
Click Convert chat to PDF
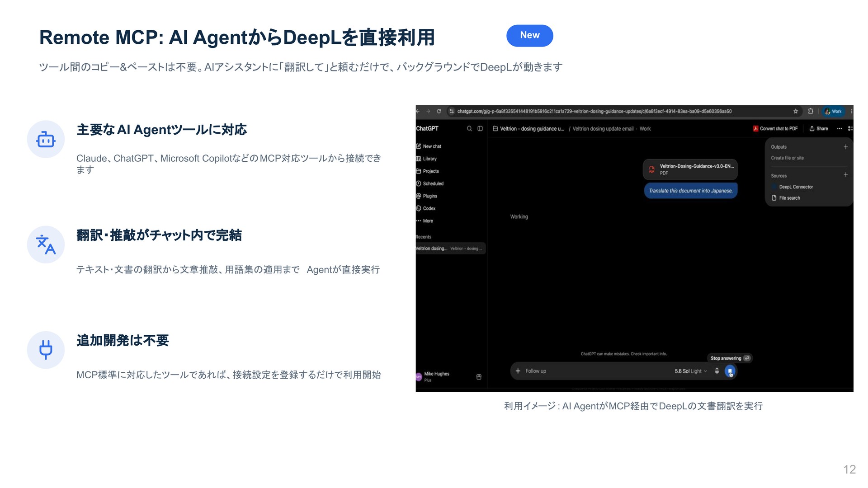775,129
